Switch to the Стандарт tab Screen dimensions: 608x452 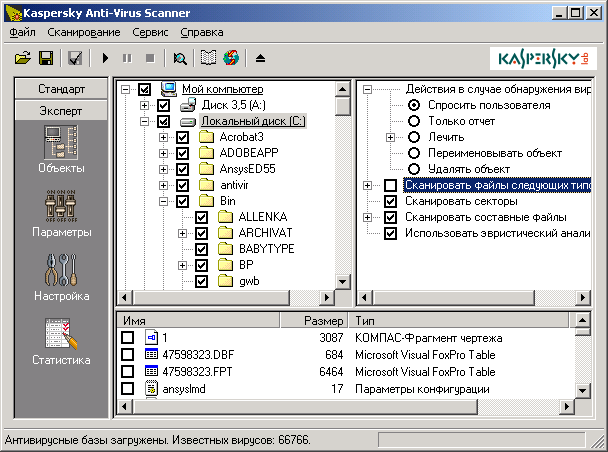(x=61, y=89)
